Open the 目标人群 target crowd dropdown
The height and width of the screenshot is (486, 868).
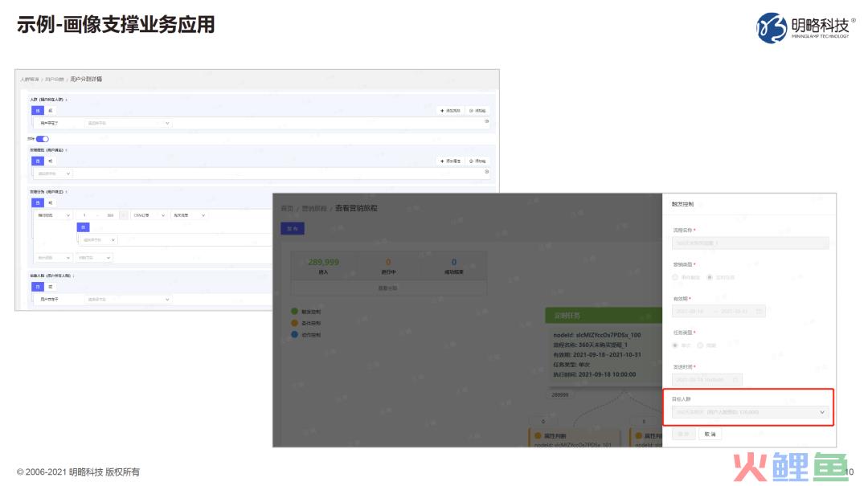pos(750,412)
